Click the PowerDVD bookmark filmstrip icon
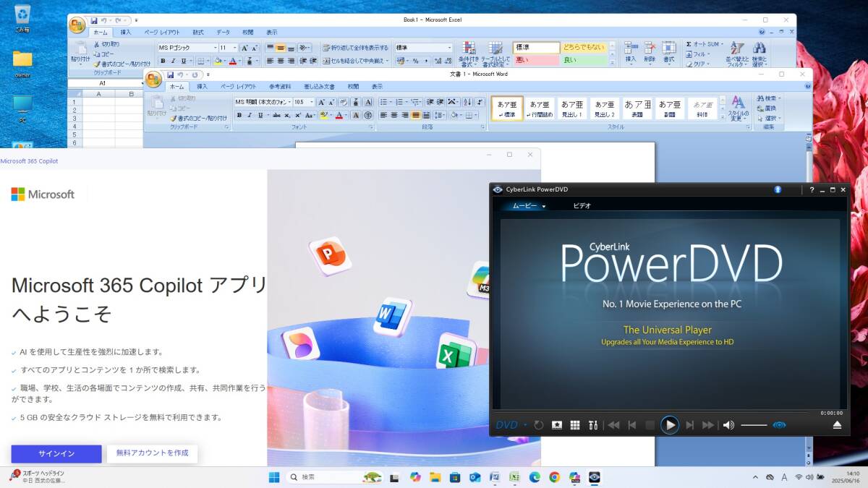This screenshot has width=868, height=488. (x=557, y=425)
